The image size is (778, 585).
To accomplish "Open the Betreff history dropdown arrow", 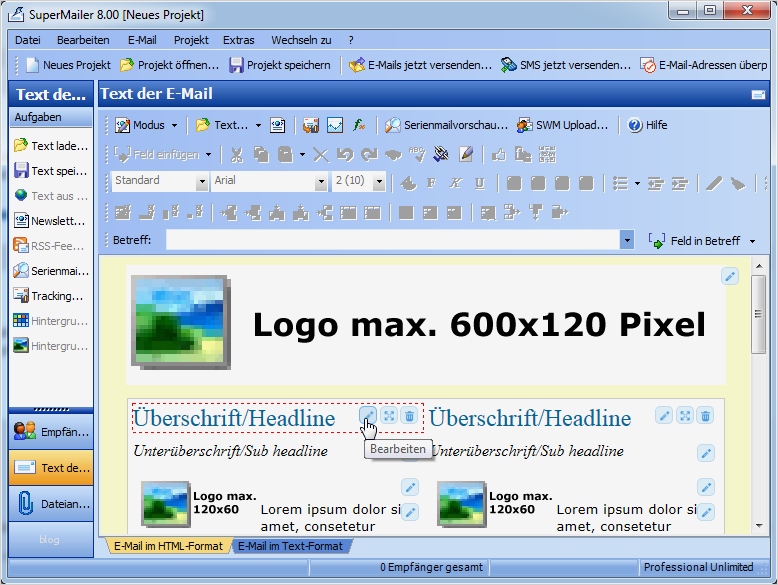I will pos(627,240).
